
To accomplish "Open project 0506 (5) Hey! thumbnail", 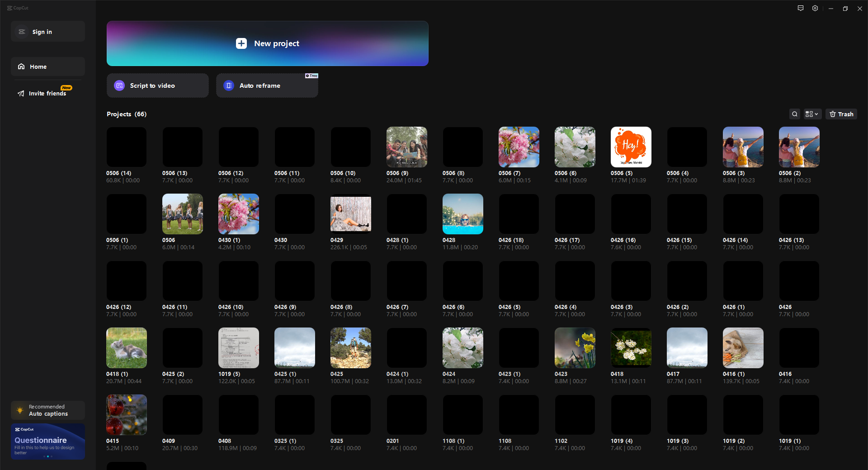I will tap(631, 147).
